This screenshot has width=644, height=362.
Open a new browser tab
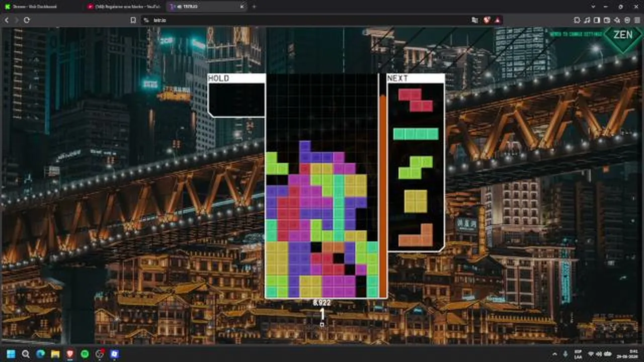(254, 7)
